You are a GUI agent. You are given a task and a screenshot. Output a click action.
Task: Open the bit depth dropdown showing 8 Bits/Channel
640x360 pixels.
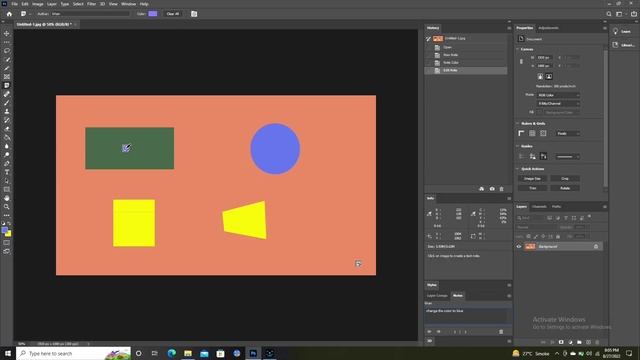coord(558,104)
